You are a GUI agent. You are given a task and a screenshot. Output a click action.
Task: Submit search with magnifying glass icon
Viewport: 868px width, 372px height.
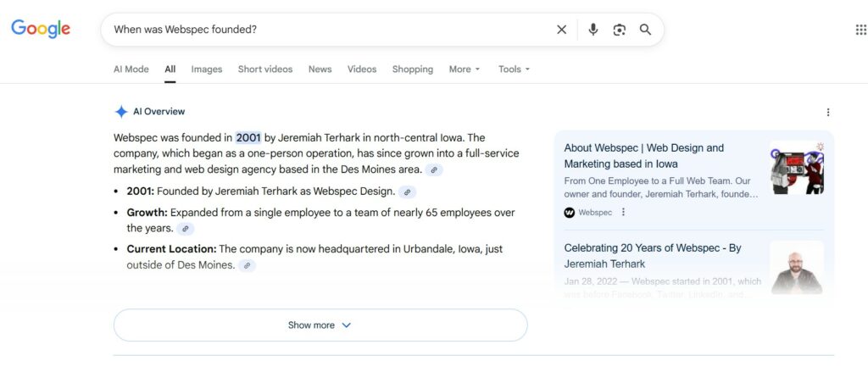(x=645, y=30)
